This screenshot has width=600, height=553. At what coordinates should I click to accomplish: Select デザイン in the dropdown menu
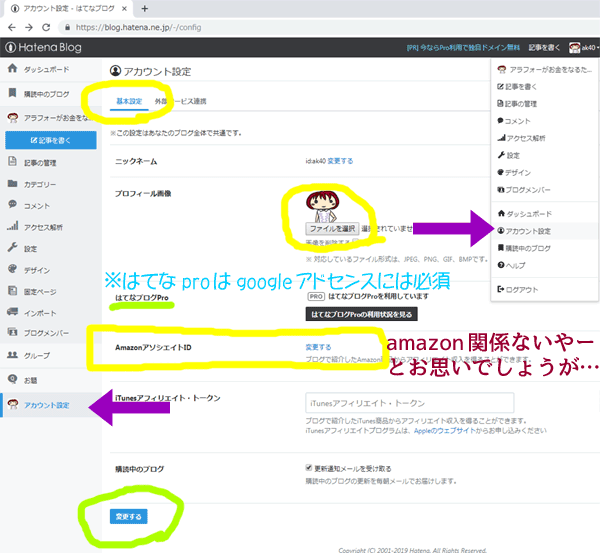[x=545, y=173]
